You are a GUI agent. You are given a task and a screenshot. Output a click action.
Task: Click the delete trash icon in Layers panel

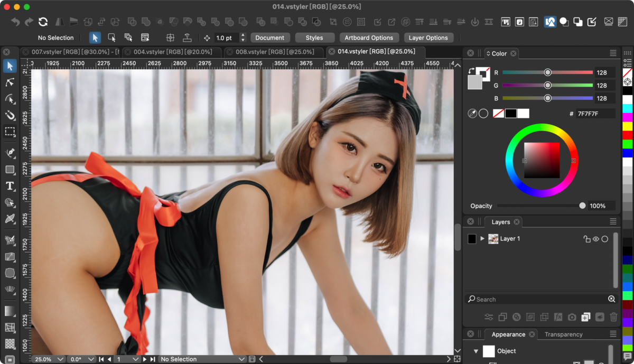click(x=613, y=317)
